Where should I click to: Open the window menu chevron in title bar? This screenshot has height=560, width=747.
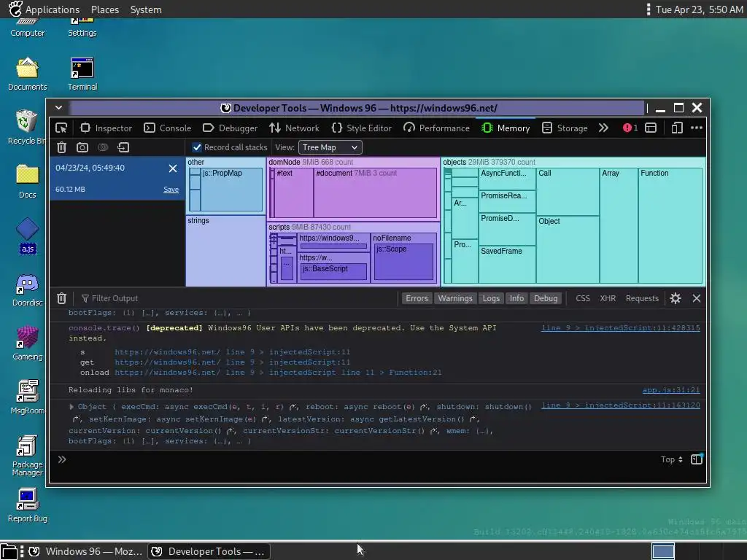58,108
